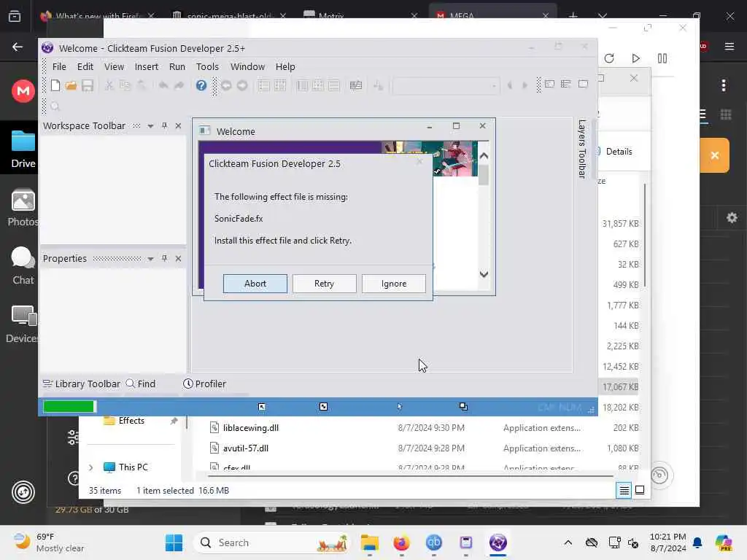
Task: Select avutil-57.dll in File Explorer
Action: [x=245, y=448]
